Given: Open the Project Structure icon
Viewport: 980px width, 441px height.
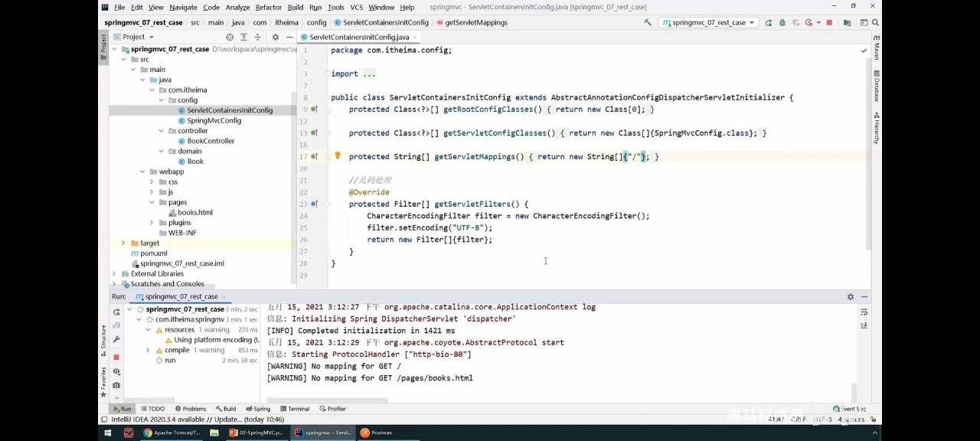Looking at the screenshot, I should pos(847,23).
